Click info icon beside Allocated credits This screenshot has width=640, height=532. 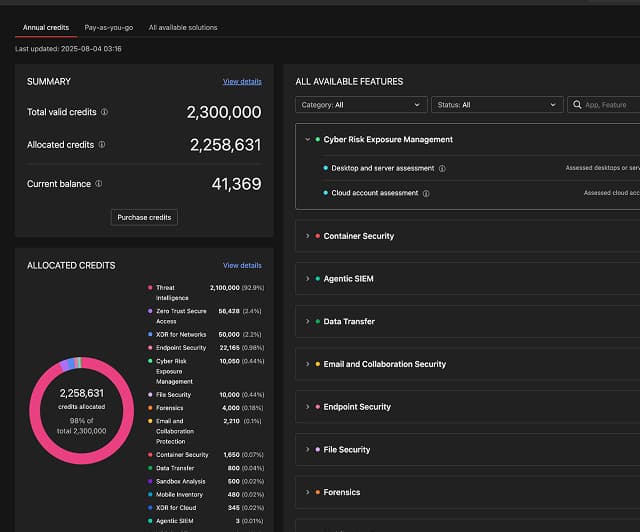point(102,145)
